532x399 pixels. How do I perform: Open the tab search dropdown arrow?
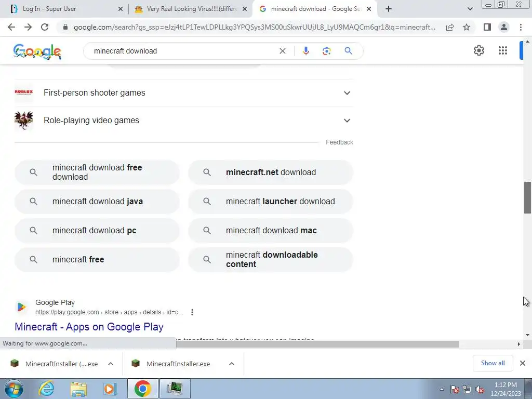[470, 9]
